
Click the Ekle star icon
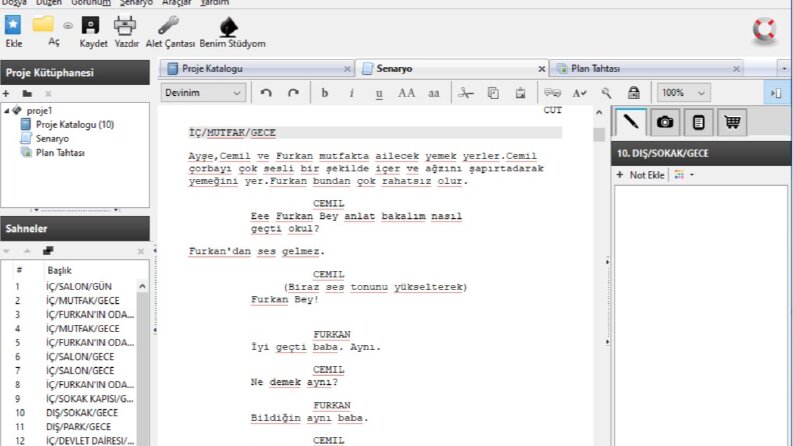[13, 25]
